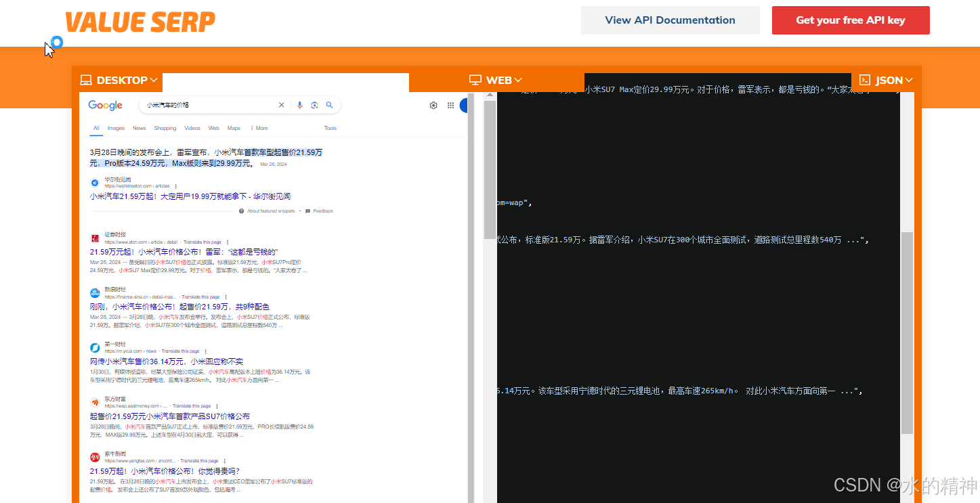The width and height of the screenshot is (980, 503).
Task: Click the Google Lens image search icon
Action: (314, 105)
